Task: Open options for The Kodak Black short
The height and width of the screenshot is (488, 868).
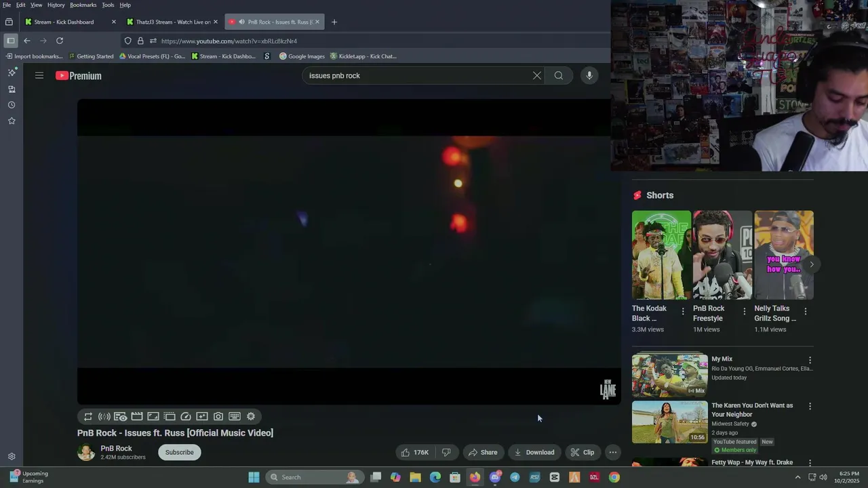Action: (x=683, y=312)
